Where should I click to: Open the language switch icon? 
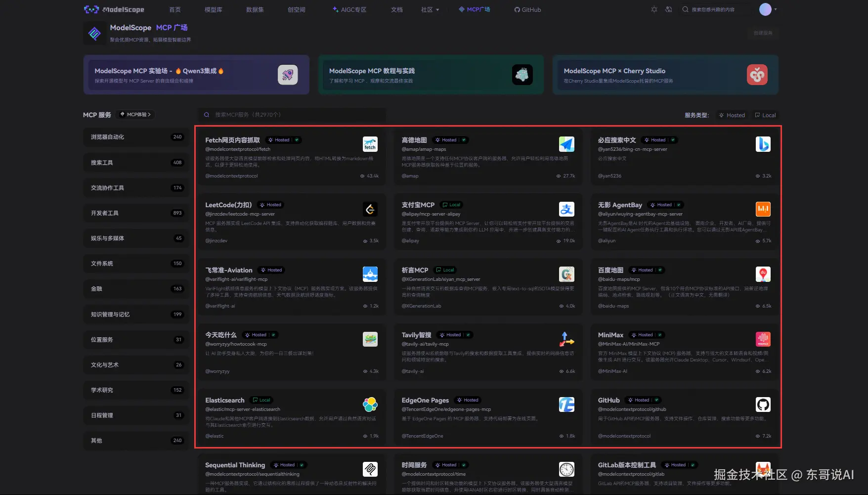click(x=668, y=9)
